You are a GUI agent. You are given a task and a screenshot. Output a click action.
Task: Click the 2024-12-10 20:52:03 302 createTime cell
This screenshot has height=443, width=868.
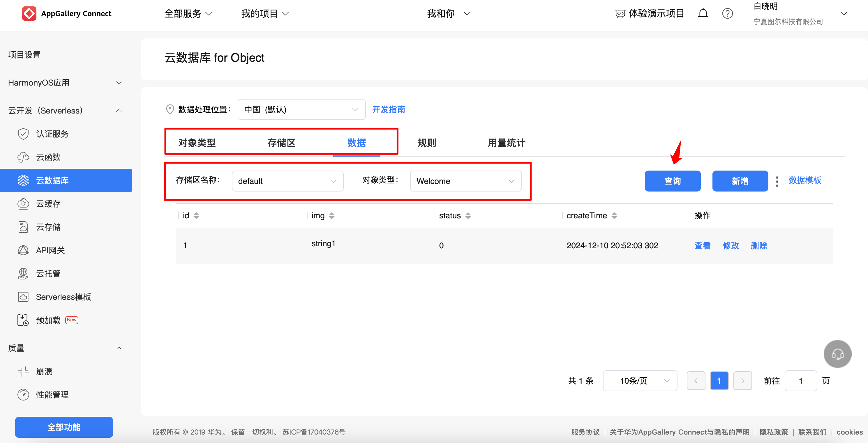click(x=612, y=245)
